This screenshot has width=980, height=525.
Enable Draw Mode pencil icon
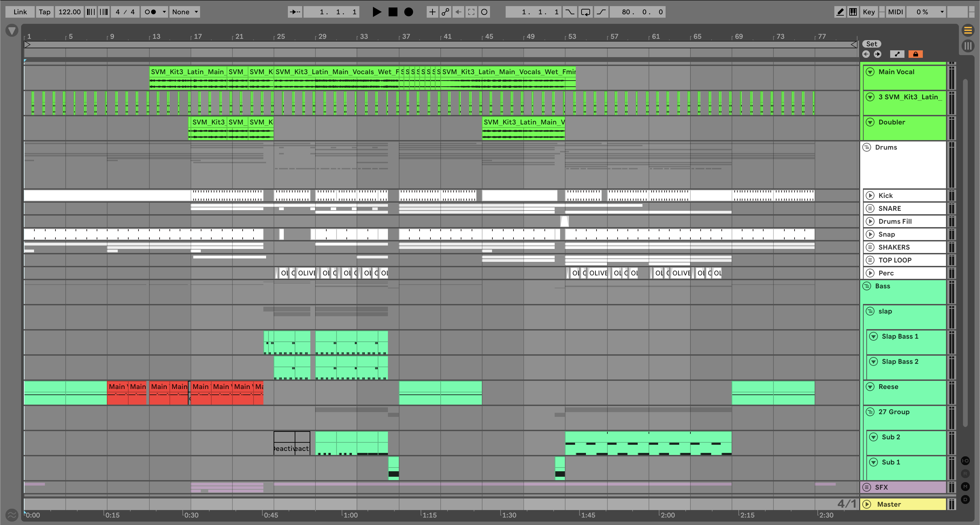pyautogui.click(x=840, y=12)
